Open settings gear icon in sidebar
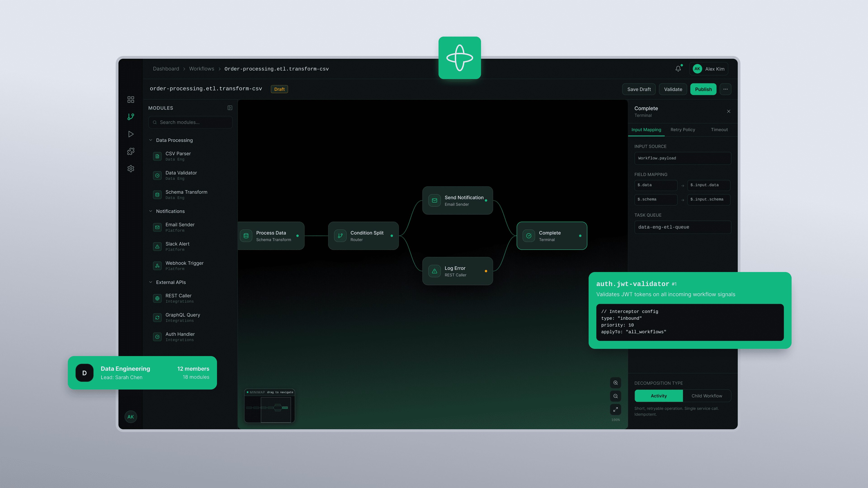Viewport: 868px width, 488px height. tap(131, 168)
